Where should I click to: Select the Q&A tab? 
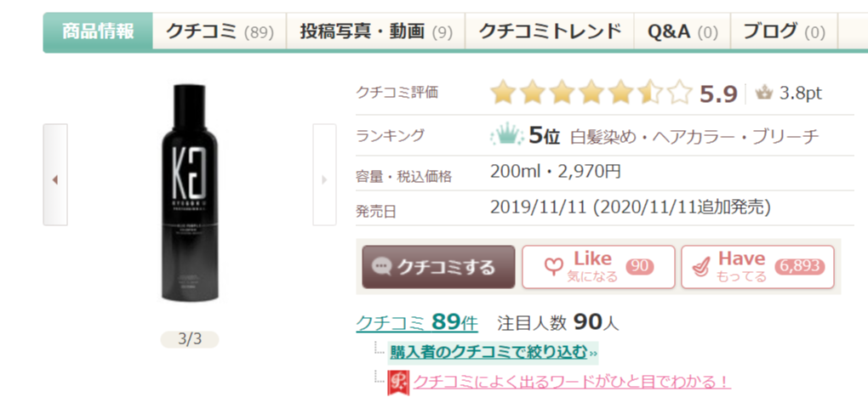pos(682,32)
